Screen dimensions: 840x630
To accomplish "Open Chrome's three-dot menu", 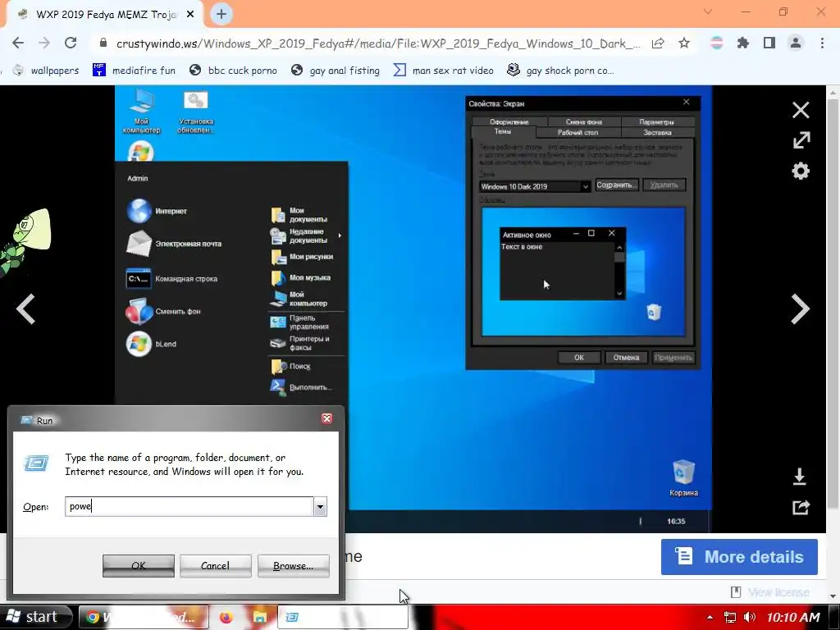I will [822, 43].
